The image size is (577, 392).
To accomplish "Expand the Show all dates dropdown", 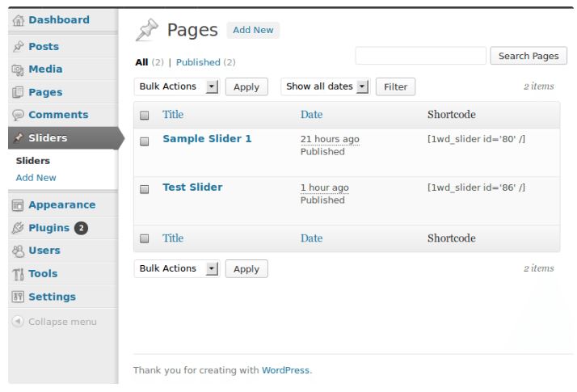I will tap(325, 86).
